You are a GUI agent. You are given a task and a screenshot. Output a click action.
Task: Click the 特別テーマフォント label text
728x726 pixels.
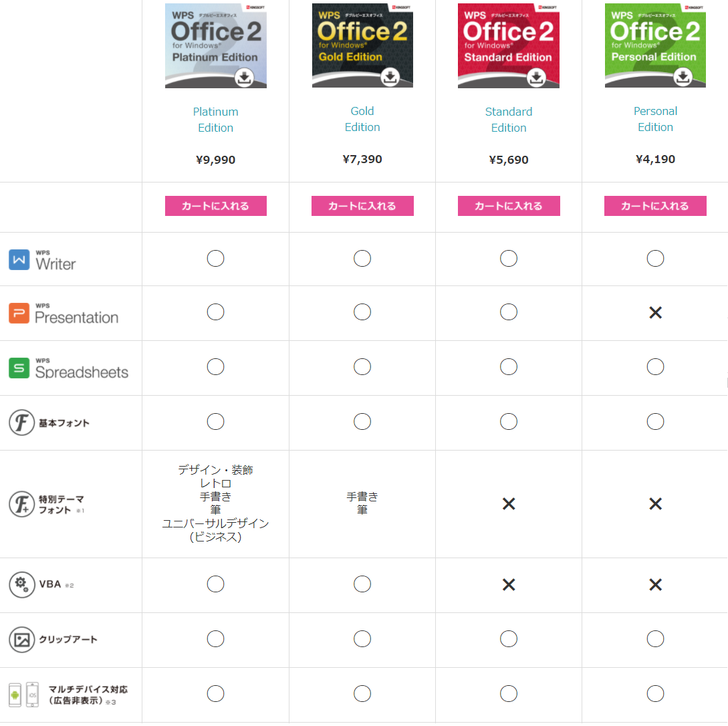(62, 505)
